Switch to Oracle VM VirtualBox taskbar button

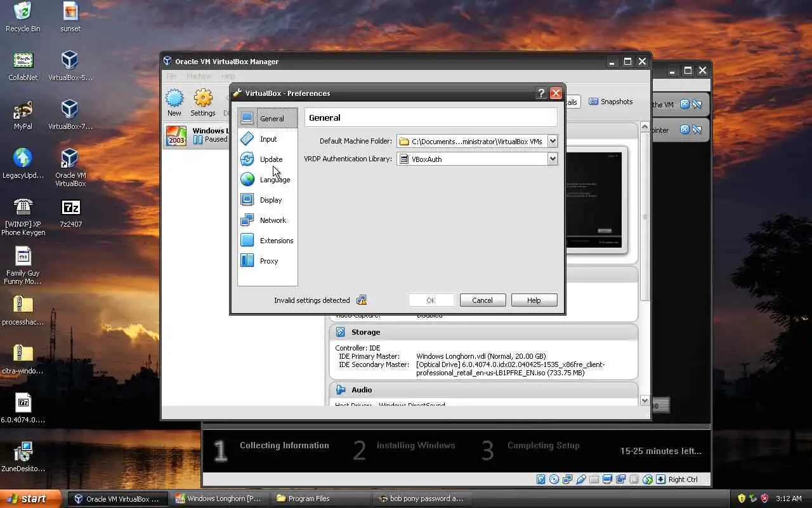coord(119,498)
